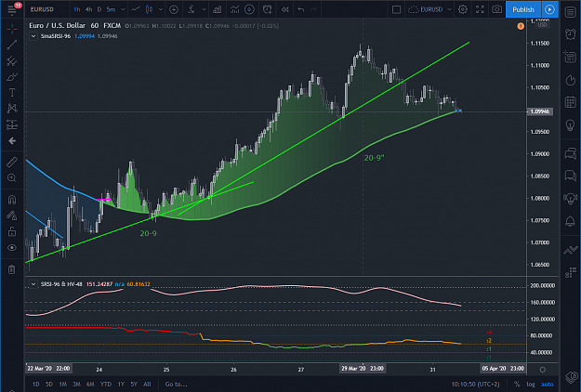The image size is (581, 392).
Task: Open the Go to... date dialog
Action: pyautogui.click(x=176, y=384)
